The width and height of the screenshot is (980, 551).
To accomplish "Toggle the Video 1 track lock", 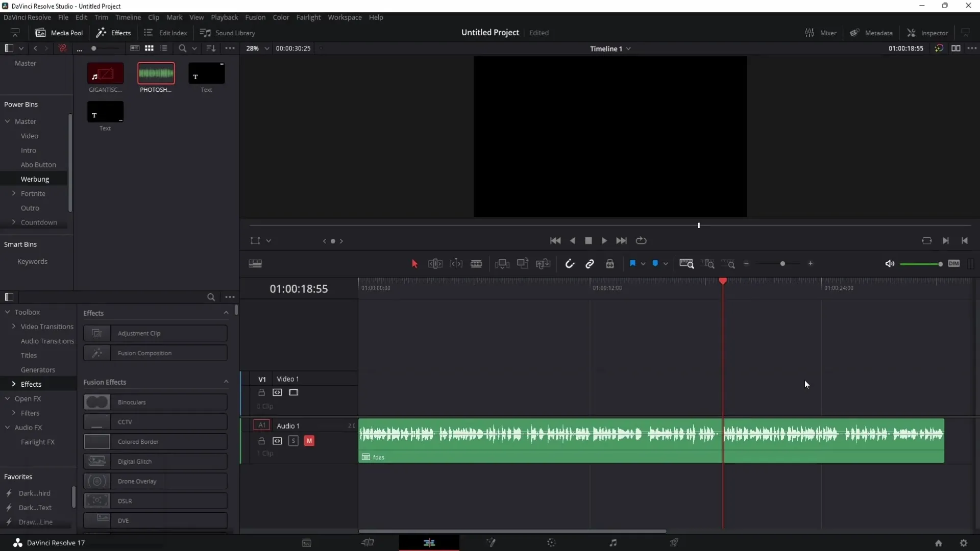I will point(262,393).
